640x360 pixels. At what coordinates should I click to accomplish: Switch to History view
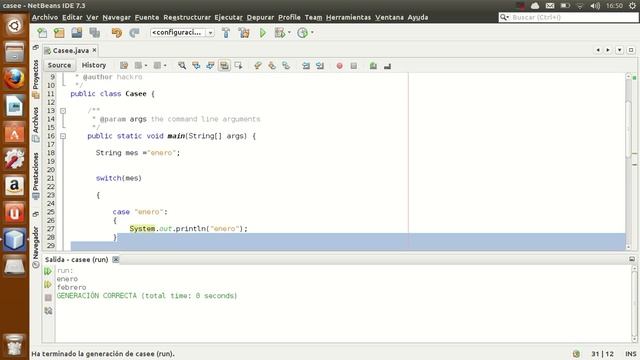[x=94, y=65]
